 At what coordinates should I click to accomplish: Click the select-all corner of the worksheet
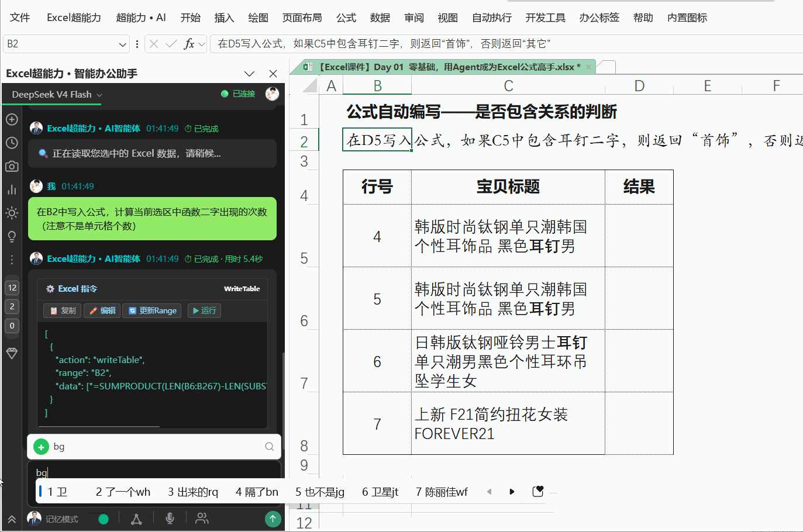[x=309, y=87]
